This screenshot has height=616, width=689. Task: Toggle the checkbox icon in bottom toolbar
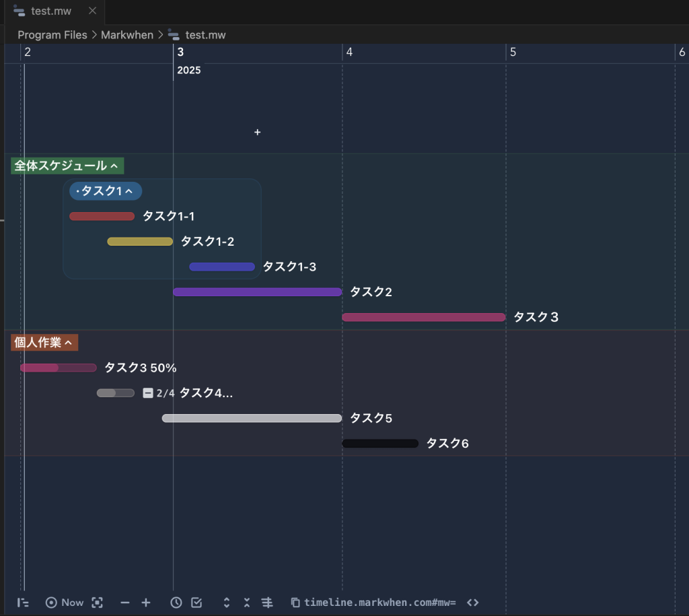coord(196,603)
